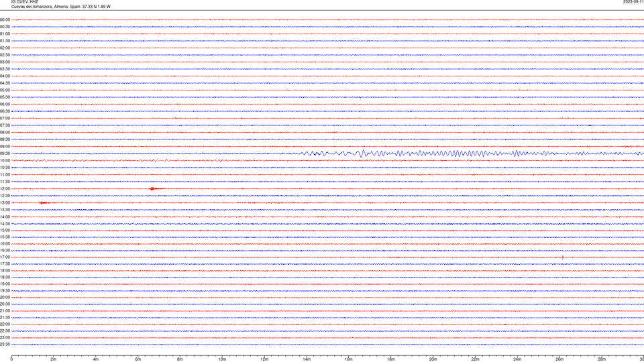Click the 12:00 time label
Screen dimensions: 644x362
point(5,189)
